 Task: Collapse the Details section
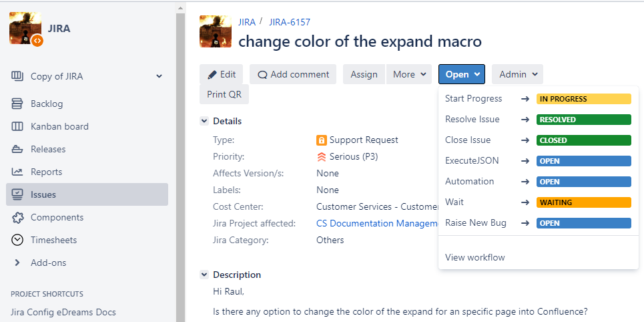pos(204,121)
